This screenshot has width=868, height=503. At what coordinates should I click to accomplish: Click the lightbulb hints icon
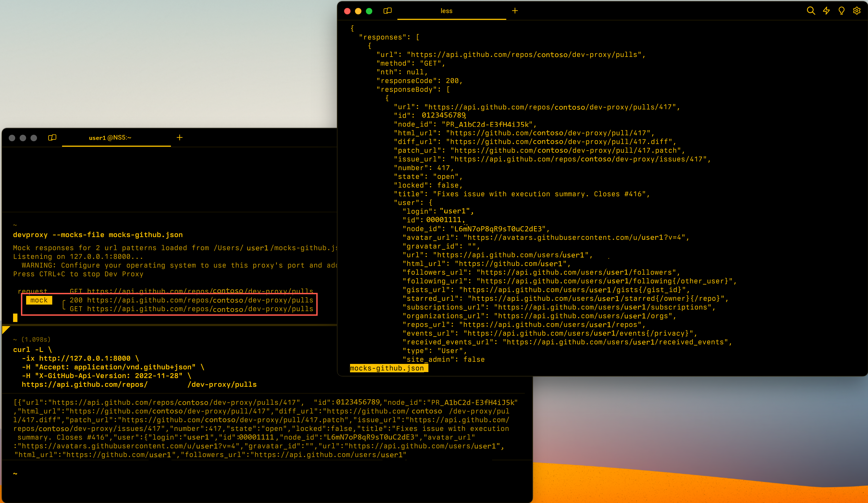[841, 11]
